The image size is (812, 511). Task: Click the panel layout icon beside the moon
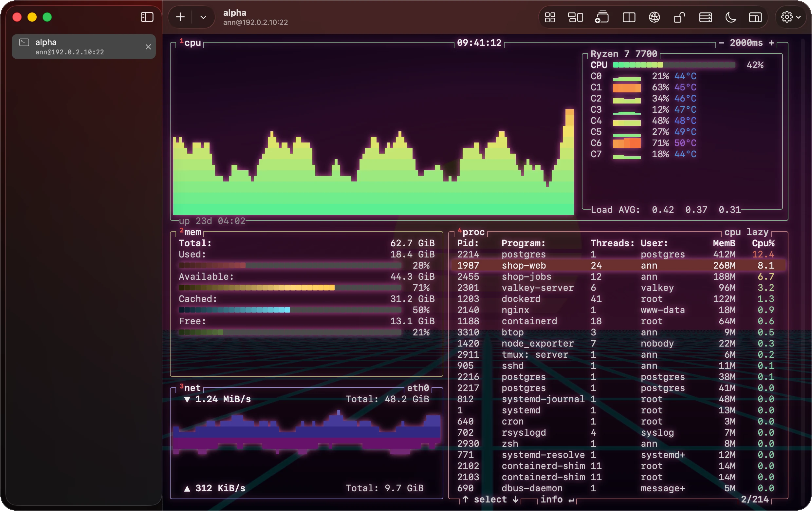point(755,17)
